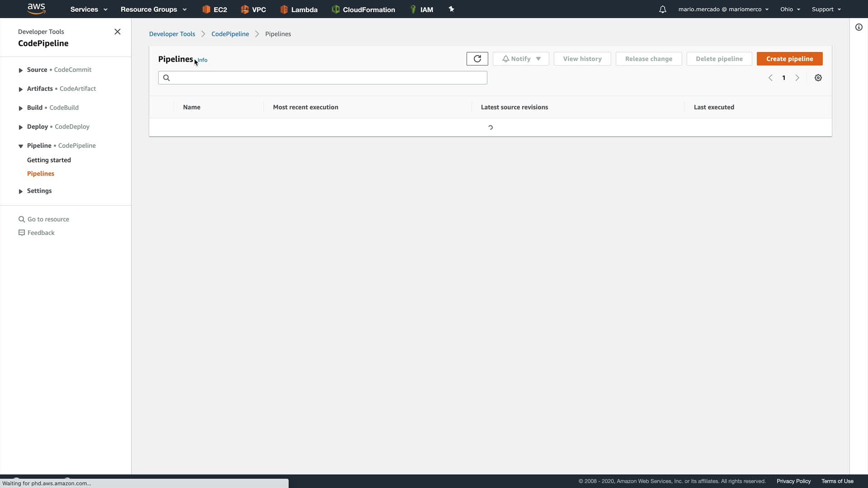Click the pin shortcuts icon in the top bar
Viewport: 868px width, 488px height.
451,9
